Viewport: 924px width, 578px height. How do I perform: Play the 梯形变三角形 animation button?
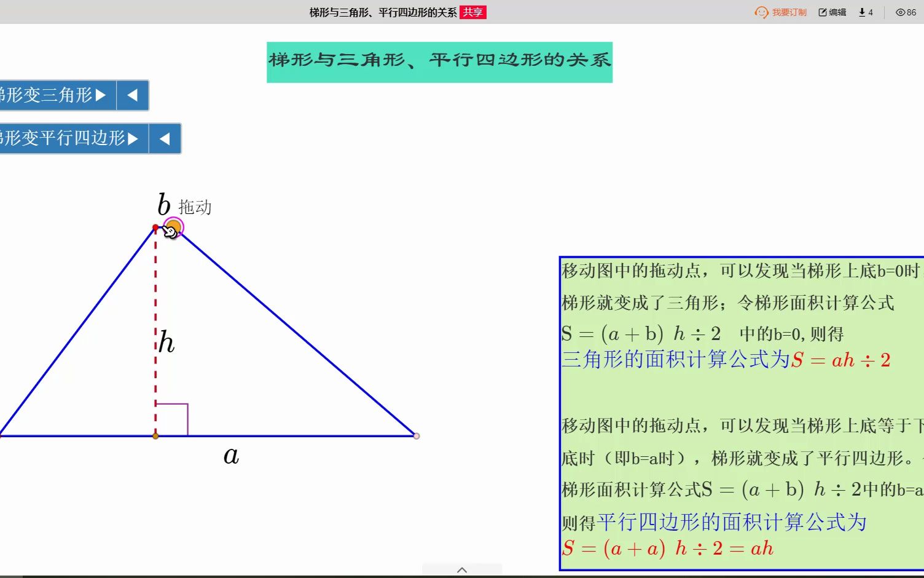(58, 95)
